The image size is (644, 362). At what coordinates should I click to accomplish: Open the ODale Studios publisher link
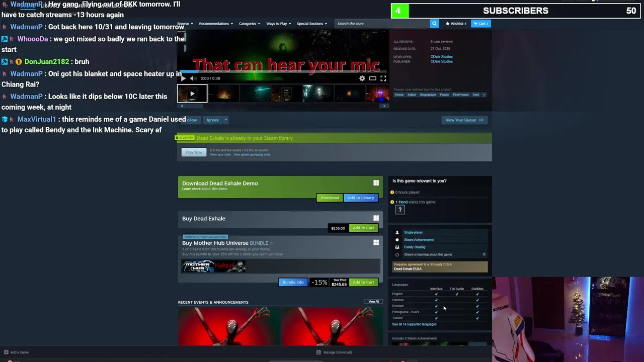[441, 61]
